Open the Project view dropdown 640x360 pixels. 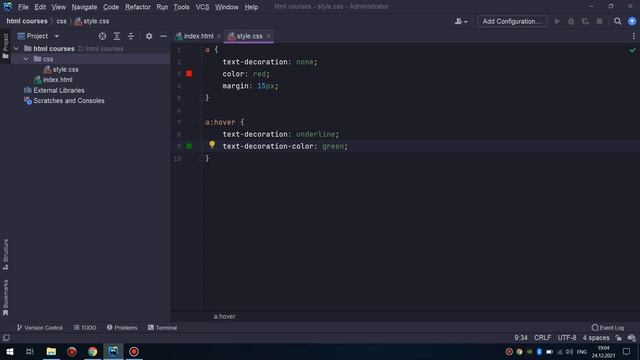[x=57, y=36]
